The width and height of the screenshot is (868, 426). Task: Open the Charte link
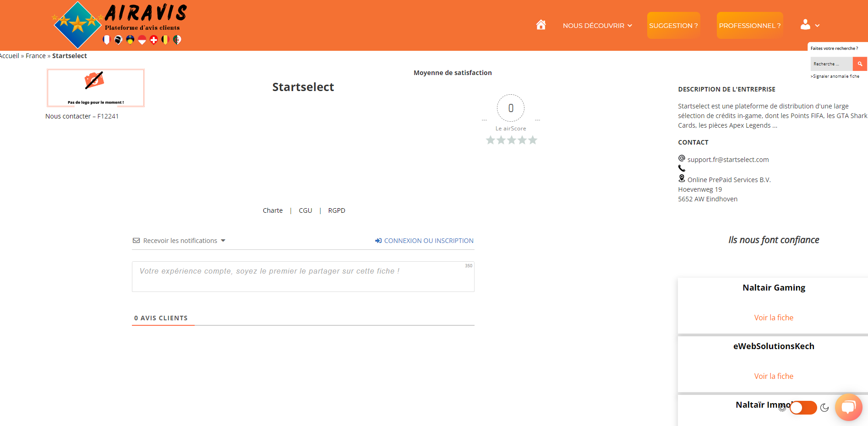[273, 210]
